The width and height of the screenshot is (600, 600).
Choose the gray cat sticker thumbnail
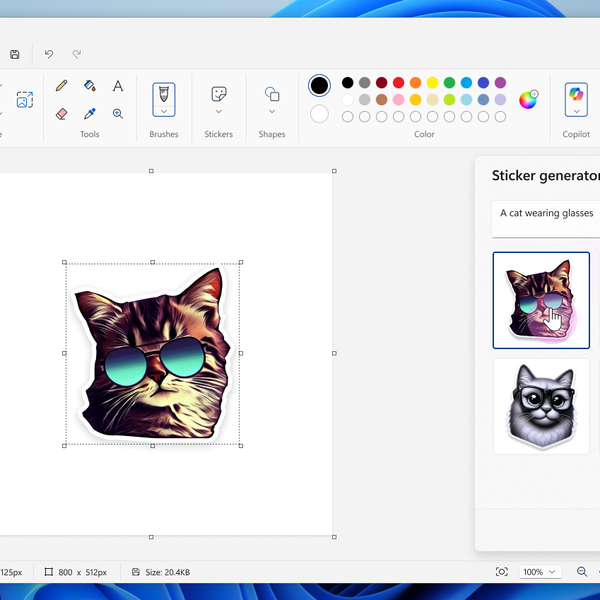[541, 405]
